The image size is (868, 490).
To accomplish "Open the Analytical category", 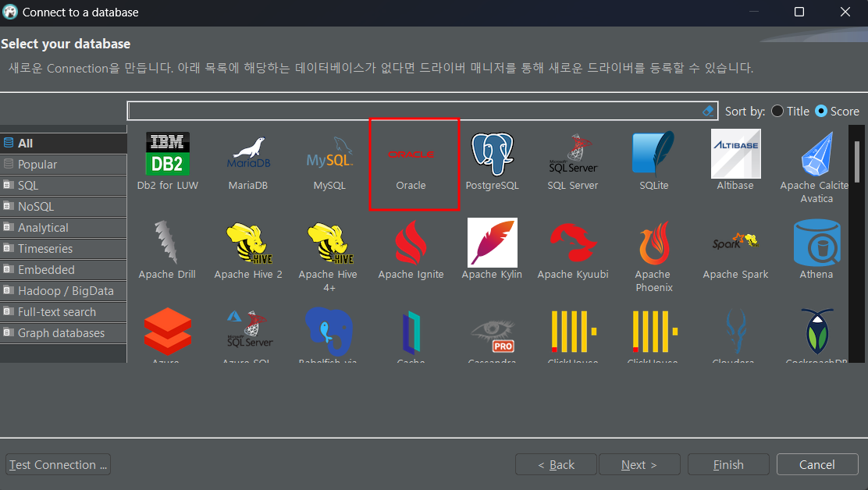I will click(63, 227).
